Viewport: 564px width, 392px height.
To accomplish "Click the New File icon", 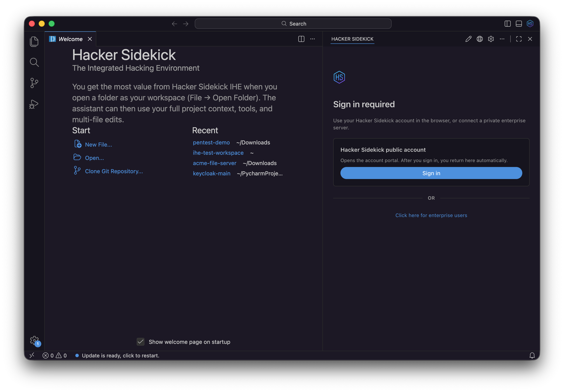I will (x=78, y=144).
